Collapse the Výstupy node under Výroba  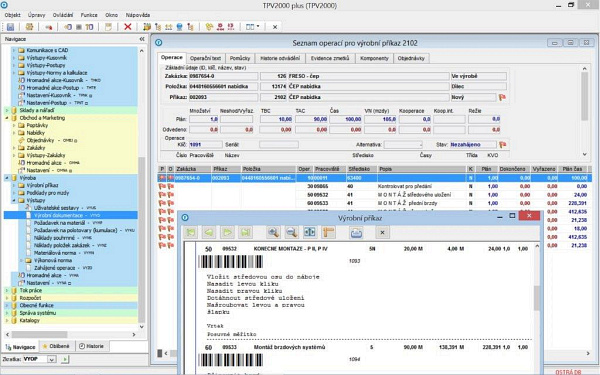pyautogui.click(x=14, y=200)
